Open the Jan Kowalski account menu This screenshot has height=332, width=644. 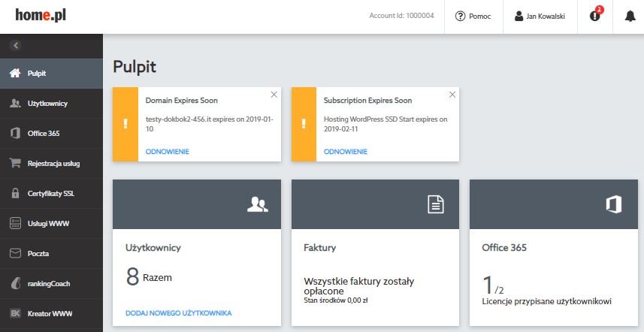(x=540, y=17)
